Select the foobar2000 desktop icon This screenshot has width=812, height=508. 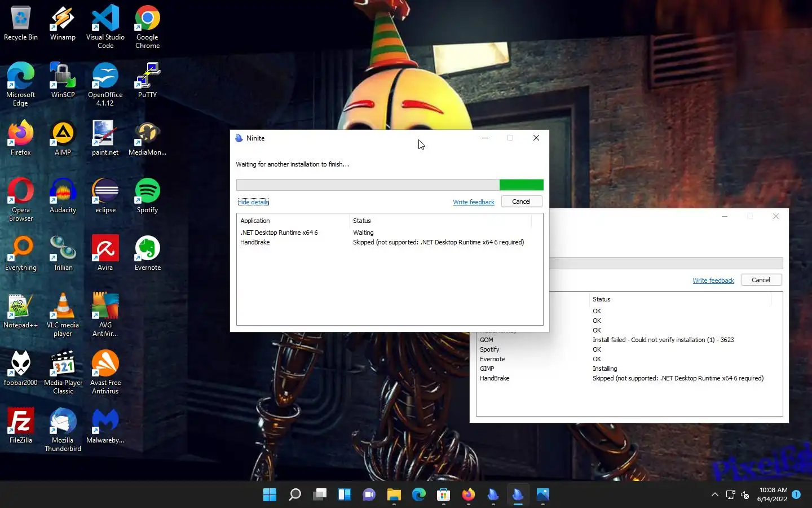(x=21, y=368)
